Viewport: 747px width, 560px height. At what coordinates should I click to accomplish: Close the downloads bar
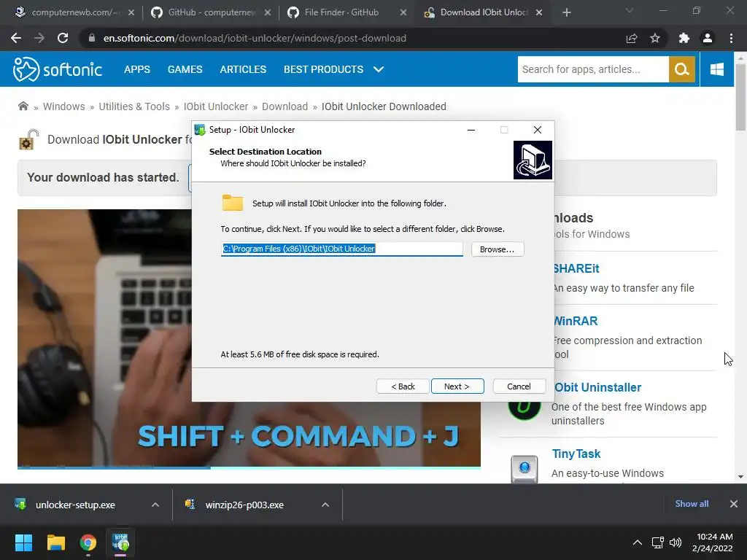(x=734, y=503)
